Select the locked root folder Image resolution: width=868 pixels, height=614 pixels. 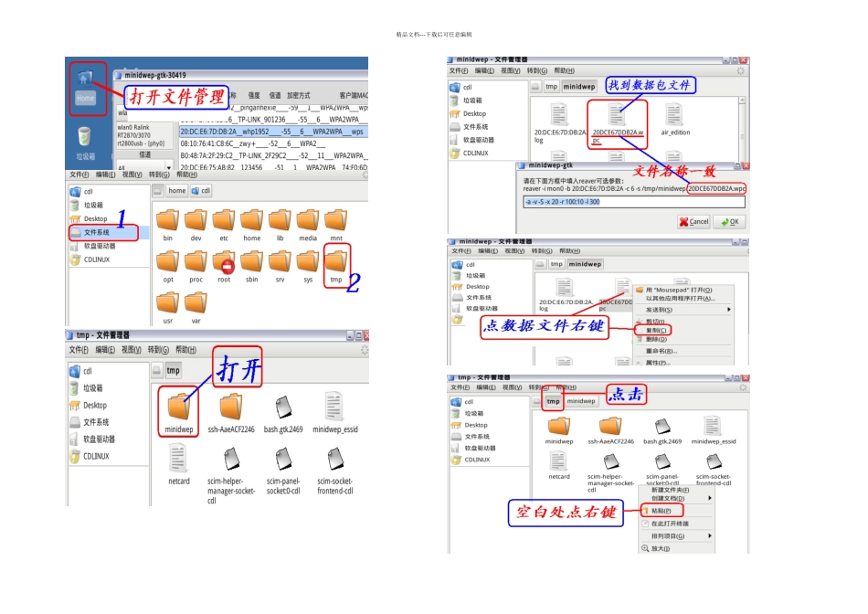224,266
